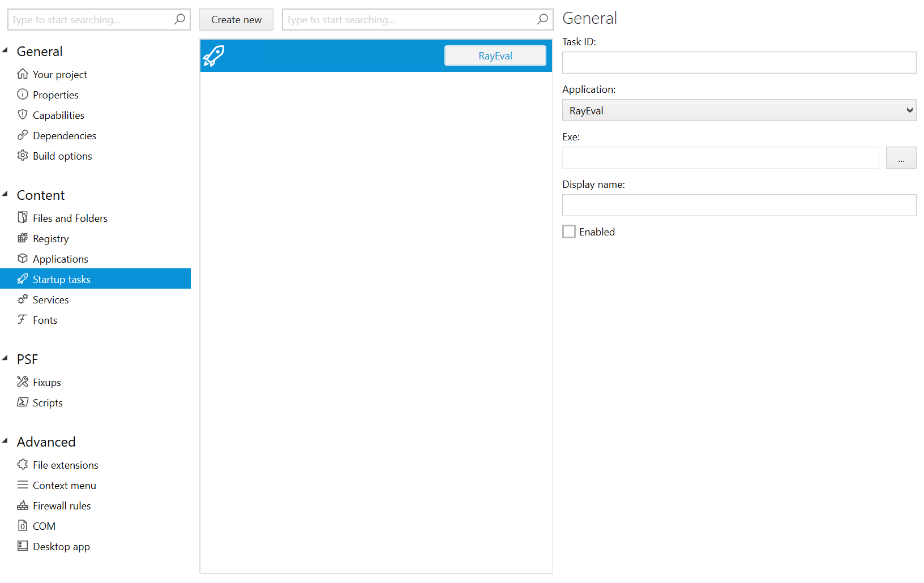Select the Services gear icon
The height and width of the screenshot is (583, 924).
(x=23, y=299)
